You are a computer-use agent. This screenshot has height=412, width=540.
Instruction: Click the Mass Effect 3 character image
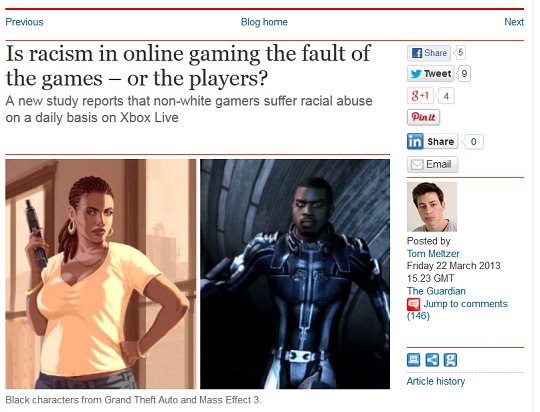click(x=295, y=274)
